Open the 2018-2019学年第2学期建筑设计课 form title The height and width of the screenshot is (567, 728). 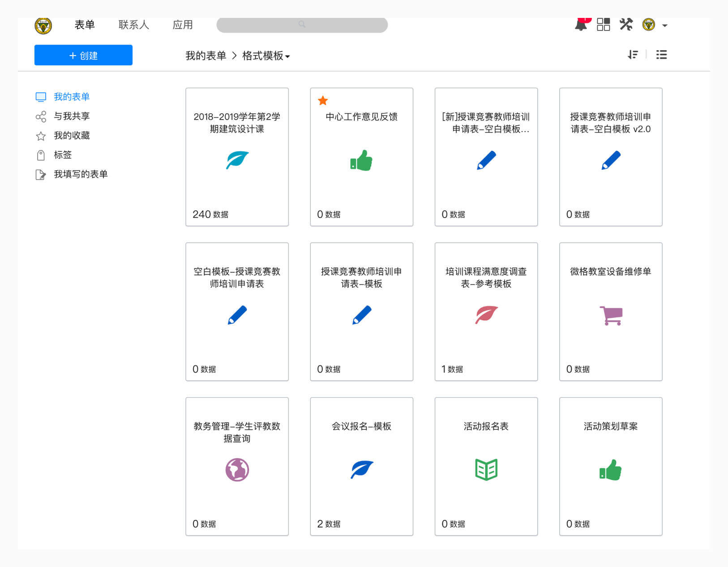(237, 123)
